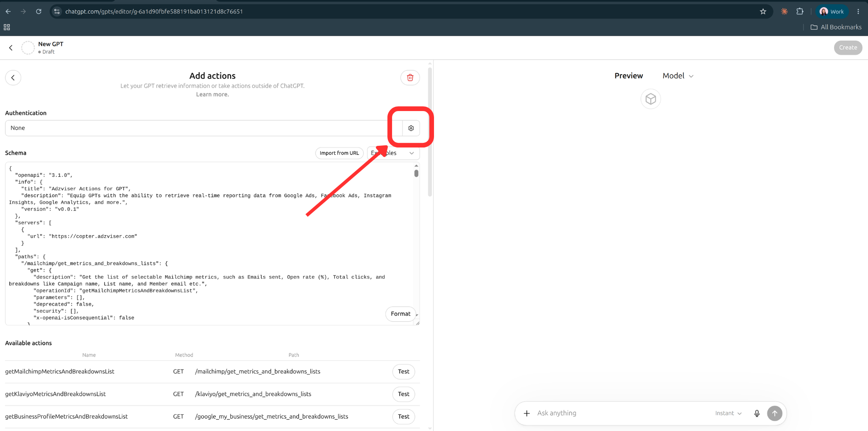The image size is (868, 431).
Task: Open the Extensions puzzle icon
Action: point(800,11)
